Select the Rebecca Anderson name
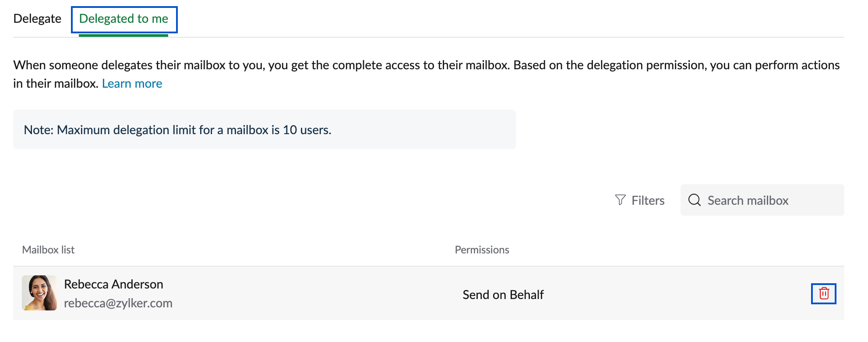 pos(113,284)
